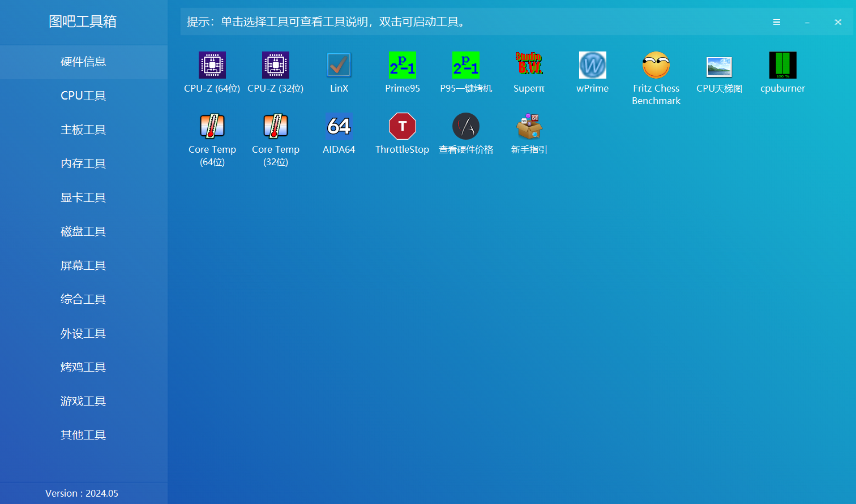Image resolution: width=856 pixels, height=504 pixels.
Task: Open the 新手指引 guide icon
Action: point(529,126)
